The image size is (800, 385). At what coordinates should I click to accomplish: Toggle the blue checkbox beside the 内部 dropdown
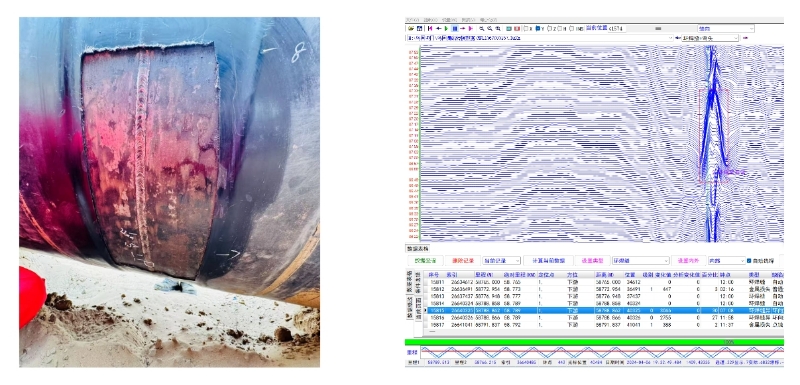tap(749, 261)
